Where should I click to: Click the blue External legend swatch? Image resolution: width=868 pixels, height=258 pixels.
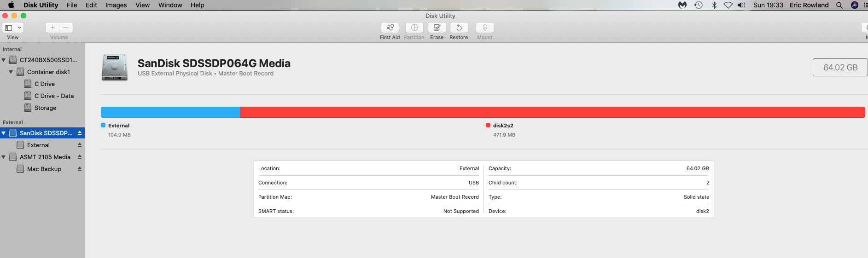[103, 125]
